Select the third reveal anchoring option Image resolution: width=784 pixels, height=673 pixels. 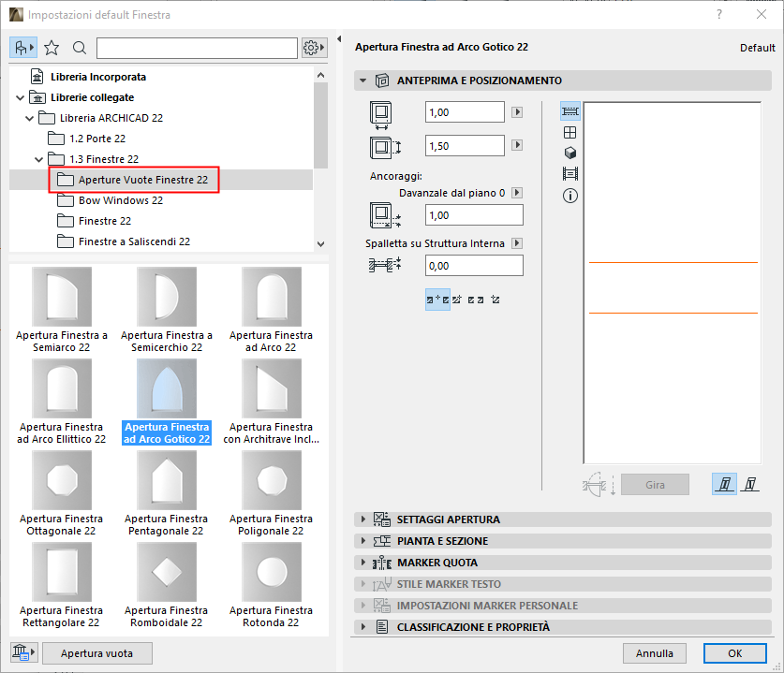476,300
